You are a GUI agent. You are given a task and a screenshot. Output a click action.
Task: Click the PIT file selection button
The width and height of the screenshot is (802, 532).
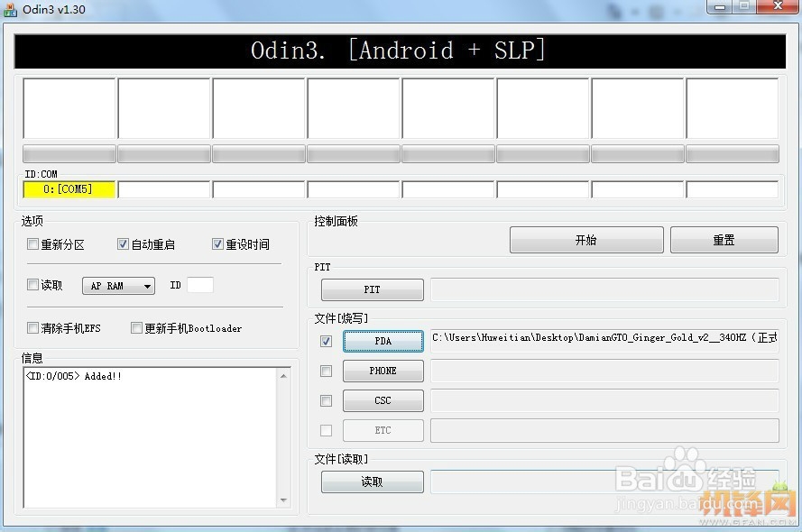pyautogui.click(x=372, y=289)
